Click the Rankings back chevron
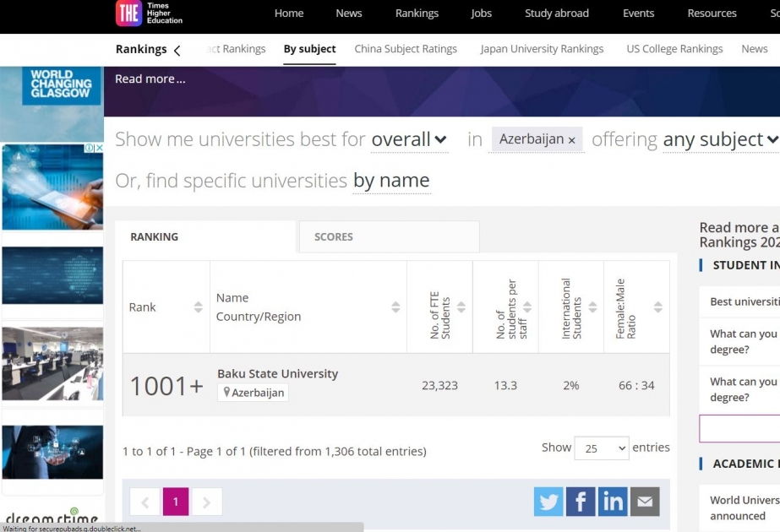 pos(177,50)
